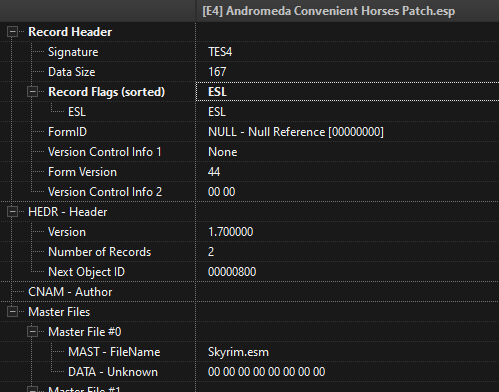The width and height of the screenshot is (499, 392).
Task: Collapse the Record Header node
Action: pyautogui.click(x=12, y=32)
